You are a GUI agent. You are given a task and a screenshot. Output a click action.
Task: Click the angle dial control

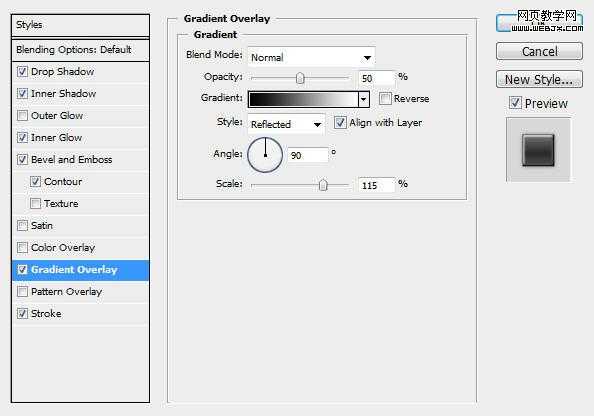[x=265, y=155]
